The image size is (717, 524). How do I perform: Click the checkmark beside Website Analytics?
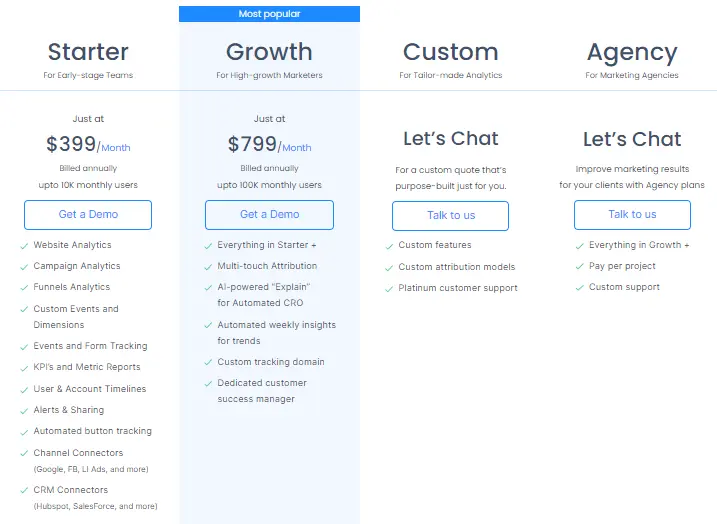pyautogui.click(x=23, y=245)
